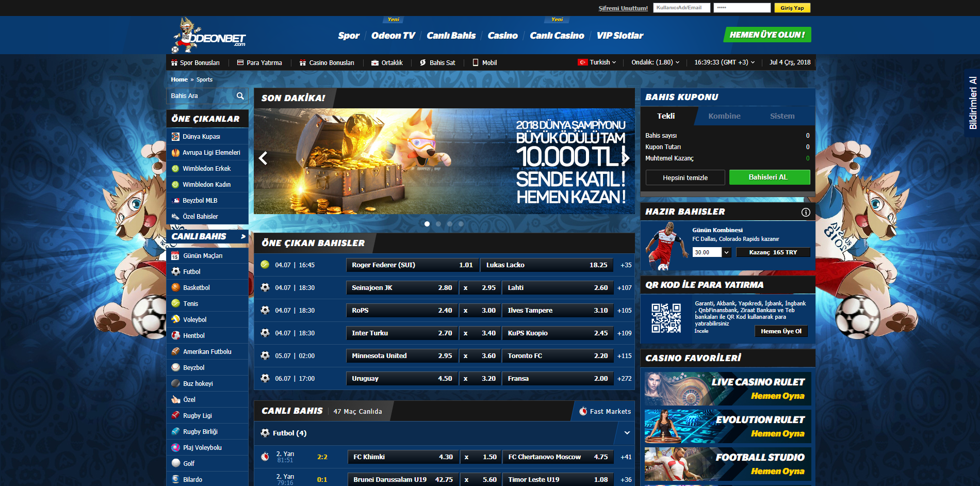Open the Ondalık odds format dropdown
Image resolution: width=980 pixels, height=486 pixels.
655,62
